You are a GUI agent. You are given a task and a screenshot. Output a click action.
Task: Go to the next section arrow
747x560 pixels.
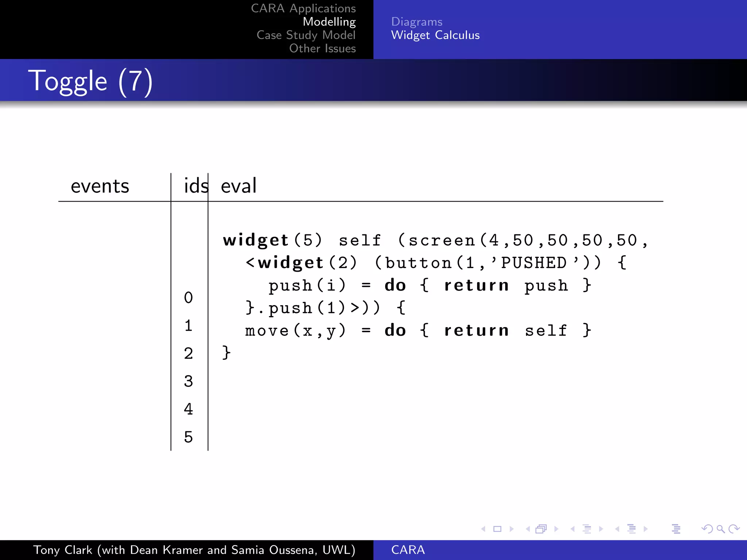point(646,529)
